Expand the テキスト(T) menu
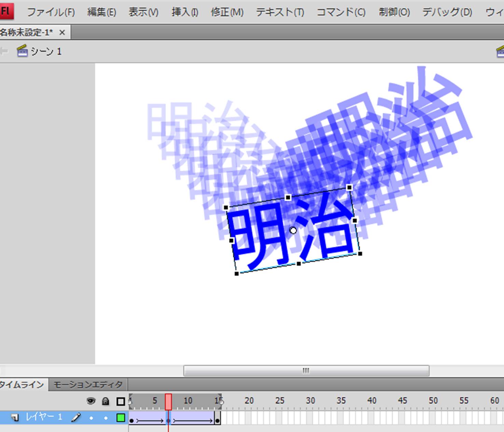The width and height of the screenshot is (504, 432). tap(280, 12)
